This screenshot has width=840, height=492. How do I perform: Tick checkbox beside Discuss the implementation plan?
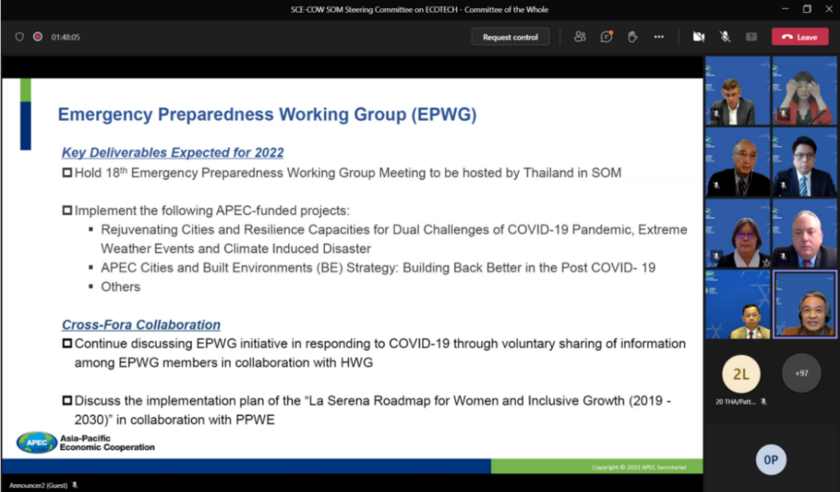point(67,400)
